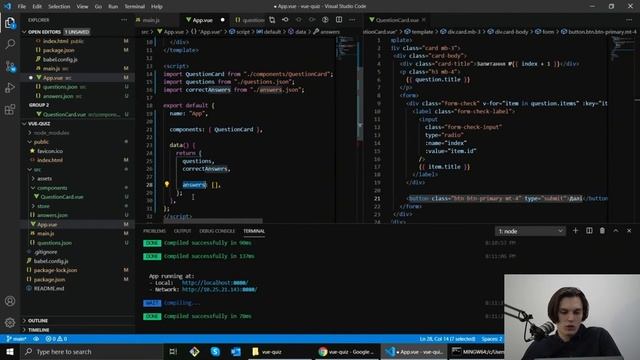Image resolution: width=640 pixels, height=360 pixels.
Task: Open More Actions menu of left editor group
Action: (352, 20)
